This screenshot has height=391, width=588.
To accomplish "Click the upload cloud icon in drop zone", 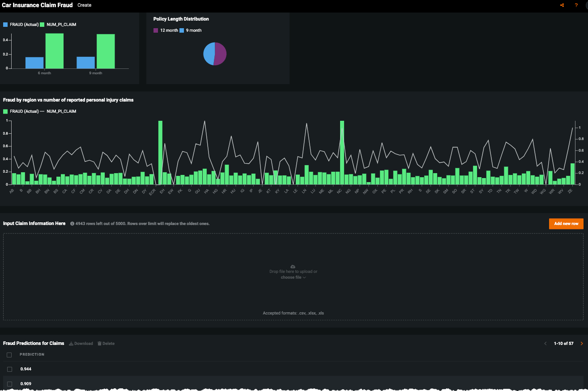I will (293, 266).
